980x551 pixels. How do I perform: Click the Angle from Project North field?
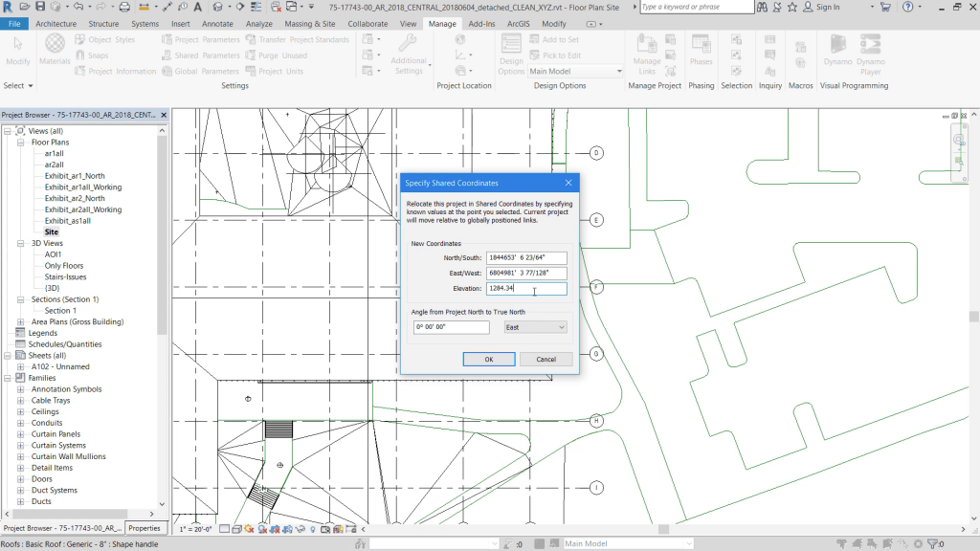click(452, 327)
